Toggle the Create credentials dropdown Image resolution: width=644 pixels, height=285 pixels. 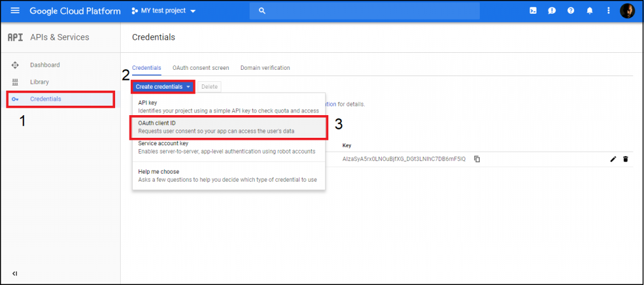163,87
